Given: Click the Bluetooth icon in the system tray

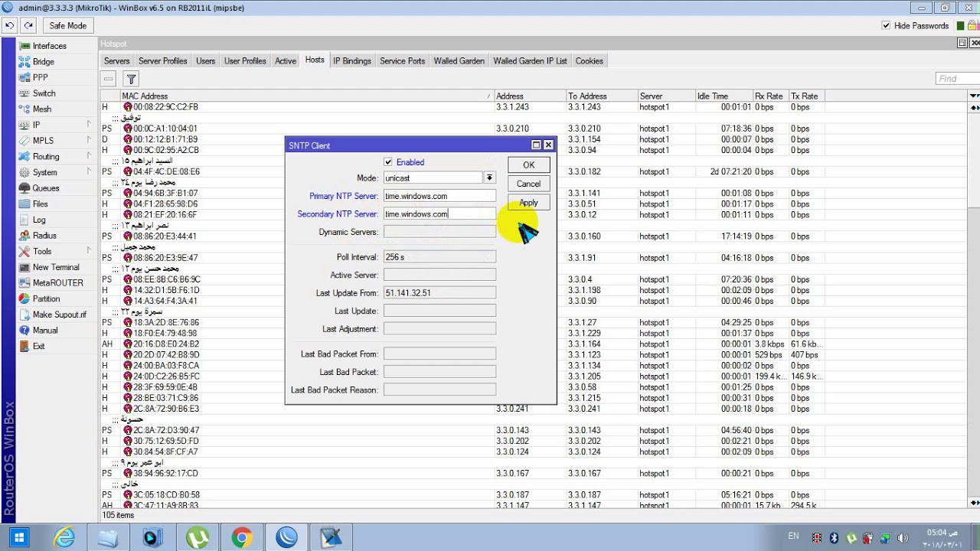Looking at the screenshot, I should click(x=835, y=538).
